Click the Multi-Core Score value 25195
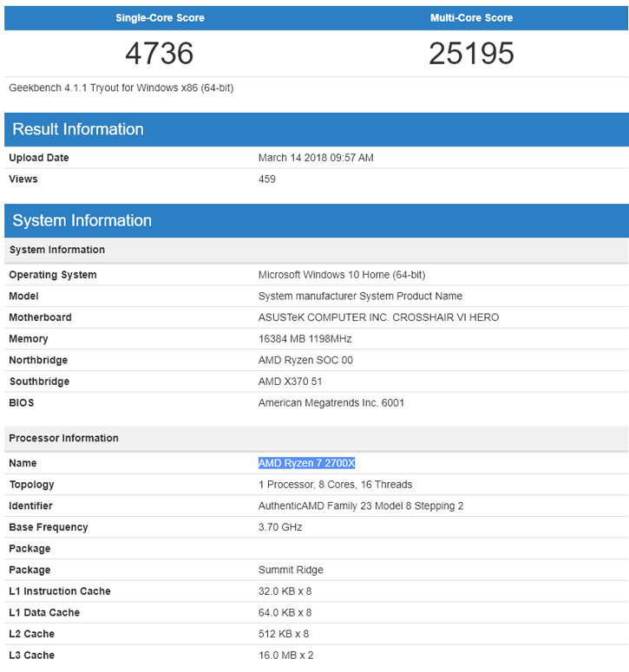629x672 pixels. (471, 54)
